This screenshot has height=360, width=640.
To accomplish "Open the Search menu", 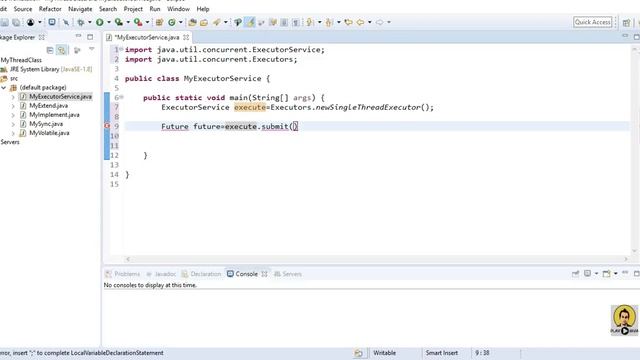I will [108, 9].
